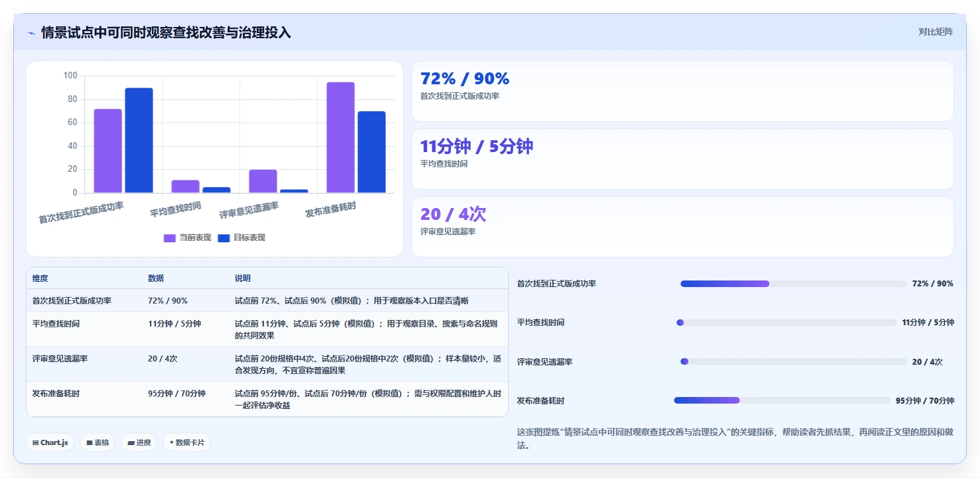The image size is (980, 478).
Task: Click blue bar for 发布准备耗时 in chart
Action: click(x=372, y=152)
